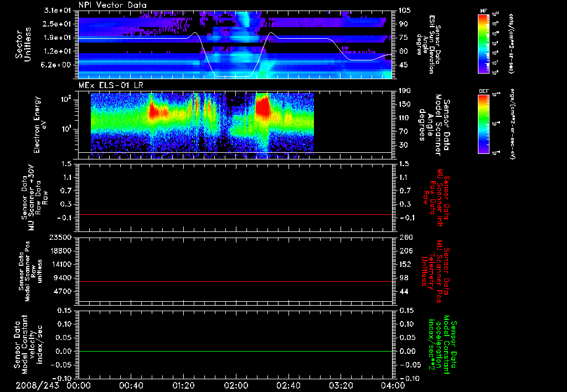The image size is (567, 392).
Task: Click the 44 telemetry tick value
Action: pos(403,291)
